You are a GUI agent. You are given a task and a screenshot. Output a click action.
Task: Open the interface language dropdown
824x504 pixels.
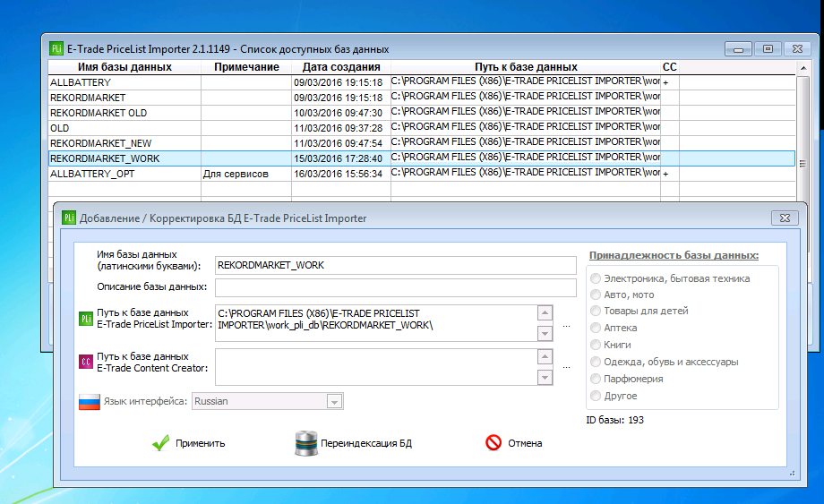coord(334,402)
